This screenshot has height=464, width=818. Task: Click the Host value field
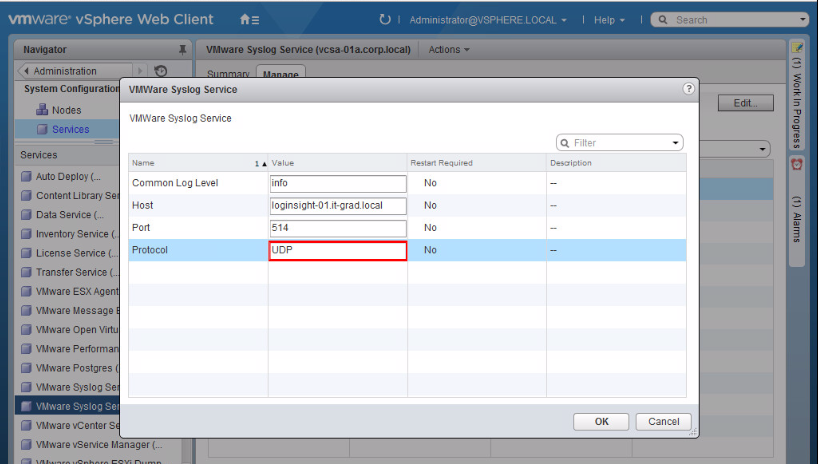pyautogui.click(x=338, y=206)
